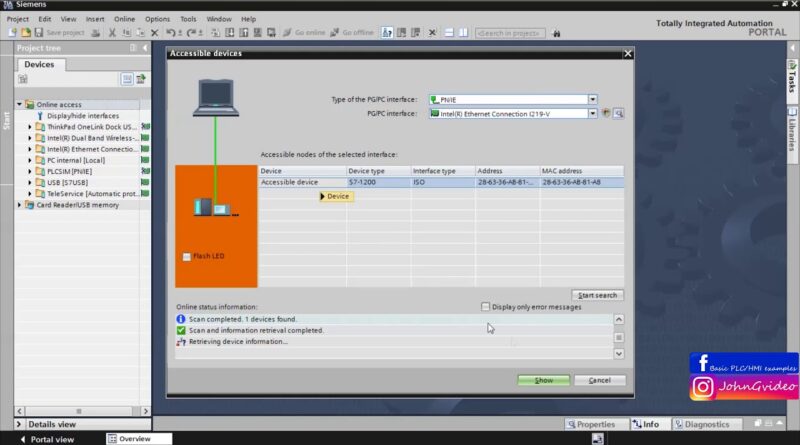Click the interface configuration icon beside PG/PC interface

pos(606,113)
